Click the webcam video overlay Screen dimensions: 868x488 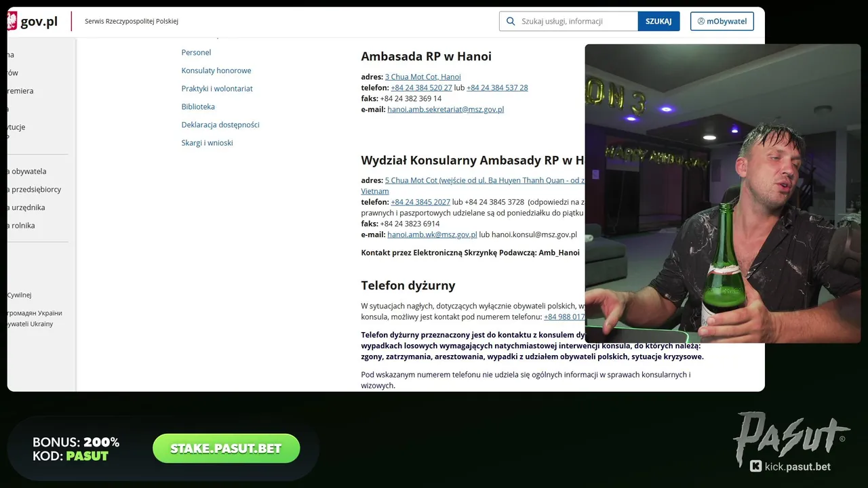(723, 194)
